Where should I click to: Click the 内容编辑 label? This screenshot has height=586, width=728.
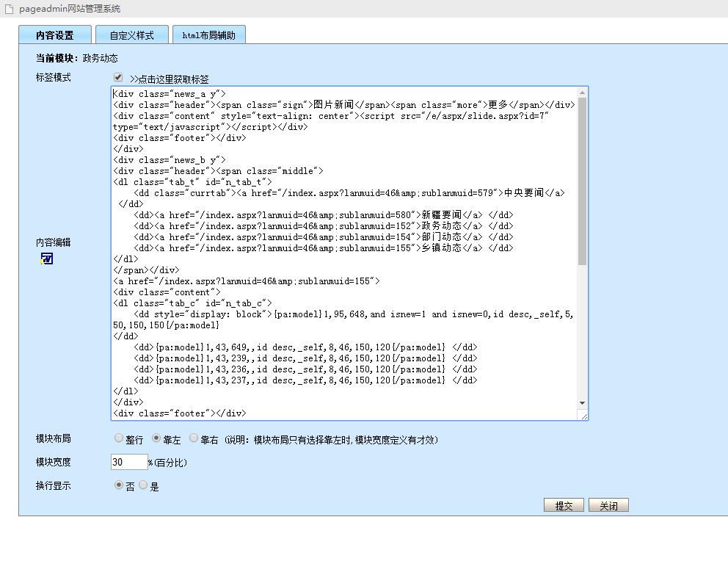click(54, 242)
